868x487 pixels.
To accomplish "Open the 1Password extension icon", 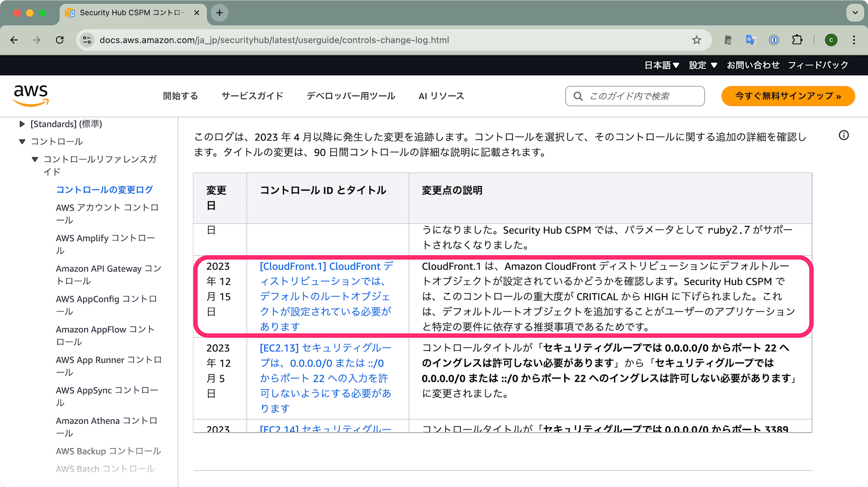I will (x=774, y=40).
